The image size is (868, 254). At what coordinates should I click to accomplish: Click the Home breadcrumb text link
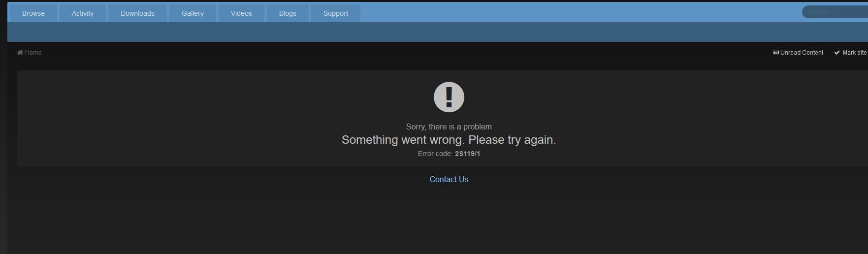pos(33,53)
